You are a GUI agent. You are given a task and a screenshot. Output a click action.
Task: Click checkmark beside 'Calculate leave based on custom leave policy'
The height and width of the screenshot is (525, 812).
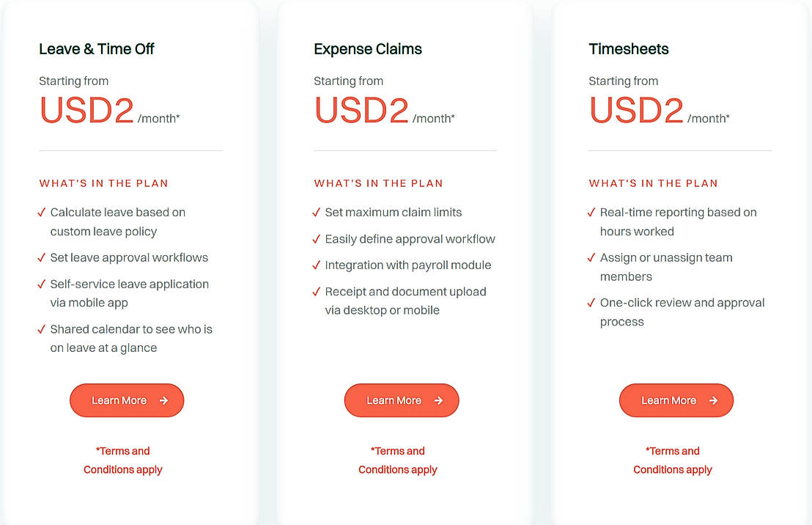(42, 213)
